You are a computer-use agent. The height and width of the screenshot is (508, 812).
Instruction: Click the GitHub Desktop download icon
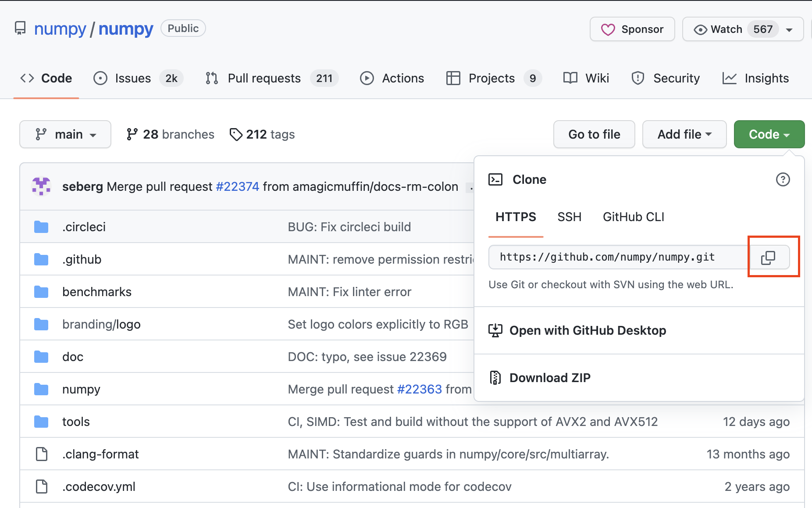tap(495, 330)
